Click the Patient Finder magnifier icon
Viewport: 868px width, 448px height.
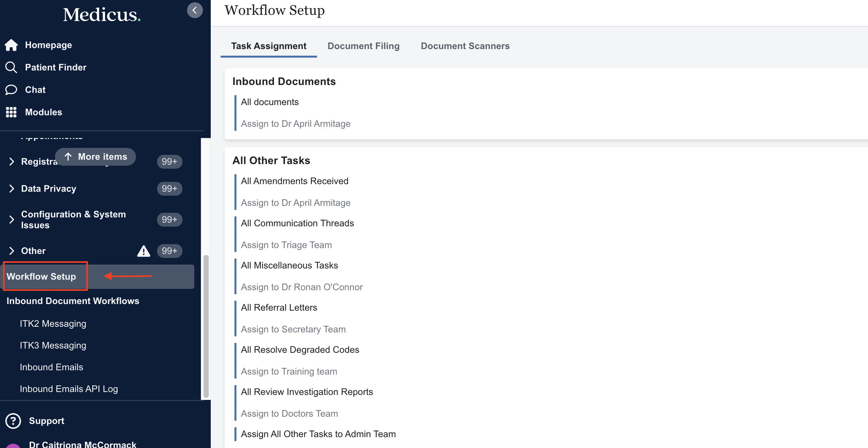pyautogui.click(x=11, y=68)
